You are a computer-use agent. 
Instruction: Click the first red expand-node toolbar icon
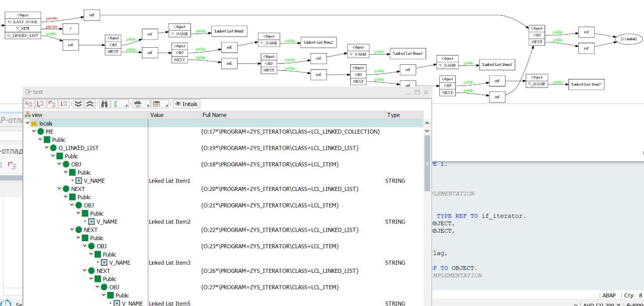29,104
